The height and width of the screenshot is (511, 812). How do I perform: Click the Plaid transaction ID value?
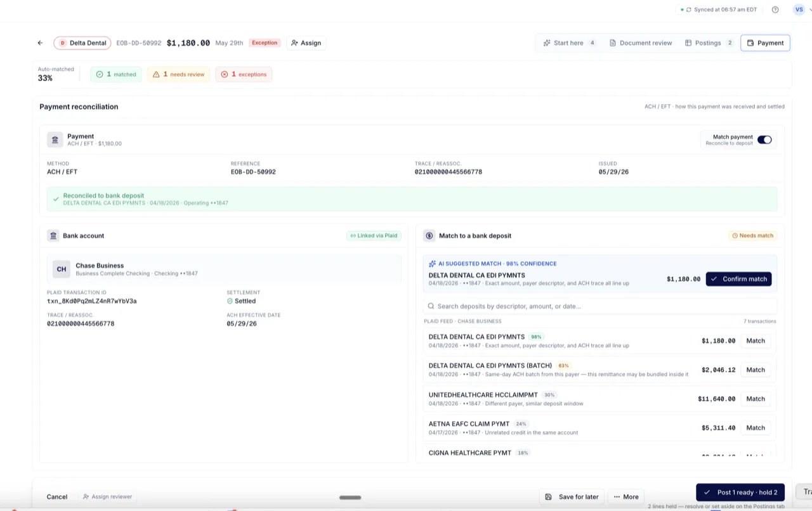[x=92, y=301]
